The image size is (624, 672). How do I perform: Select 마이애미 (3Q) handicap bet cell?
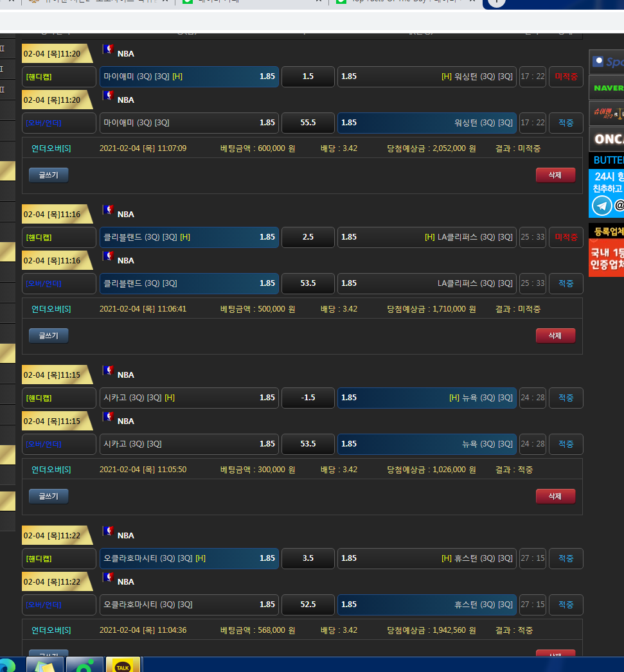[189, 76]
